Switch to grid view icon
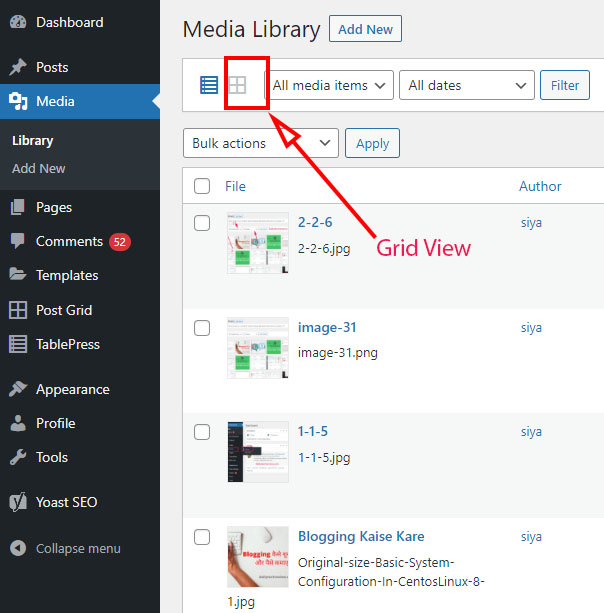The width and height of the screenshot is (604, 613). (x=237, y=85)
